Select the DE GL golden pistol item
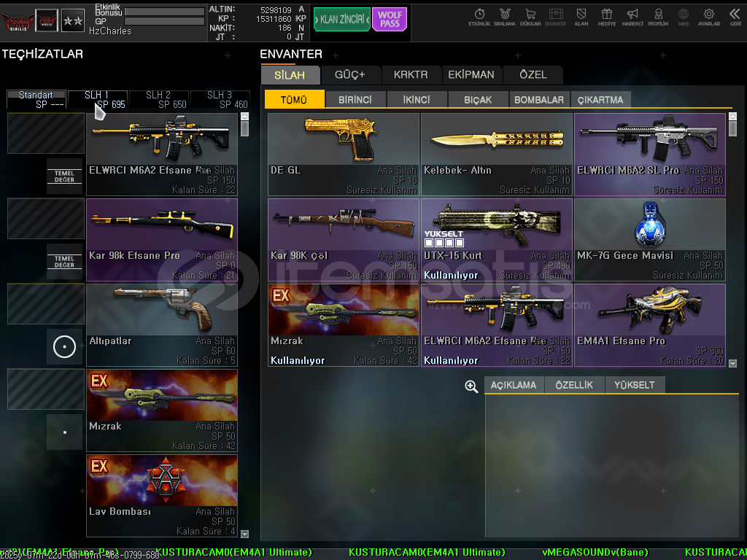 pyautogui.click(x=344, y=155)
